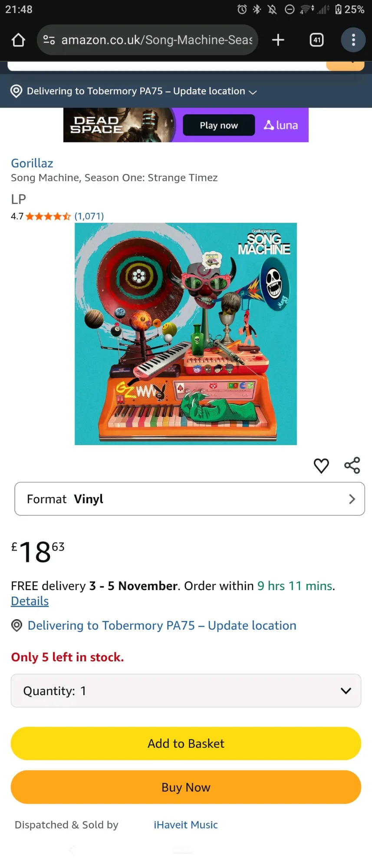Open a new tab with plus icon
372x868 pixels.
(278, 40)
